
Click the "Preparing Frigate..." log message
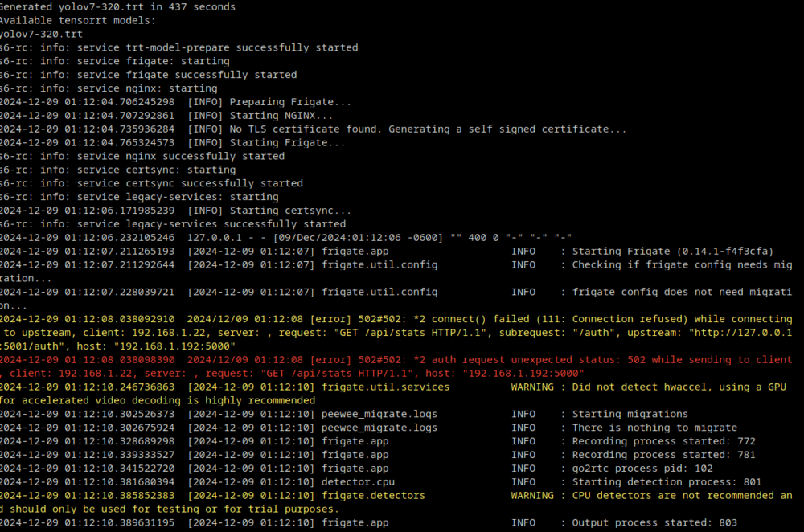pos(290,102)
